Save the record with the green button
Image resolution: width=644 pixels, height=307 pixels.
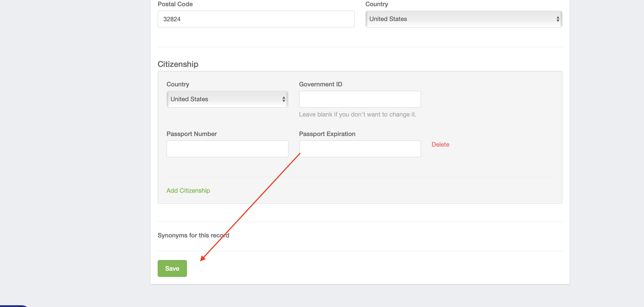172,268
